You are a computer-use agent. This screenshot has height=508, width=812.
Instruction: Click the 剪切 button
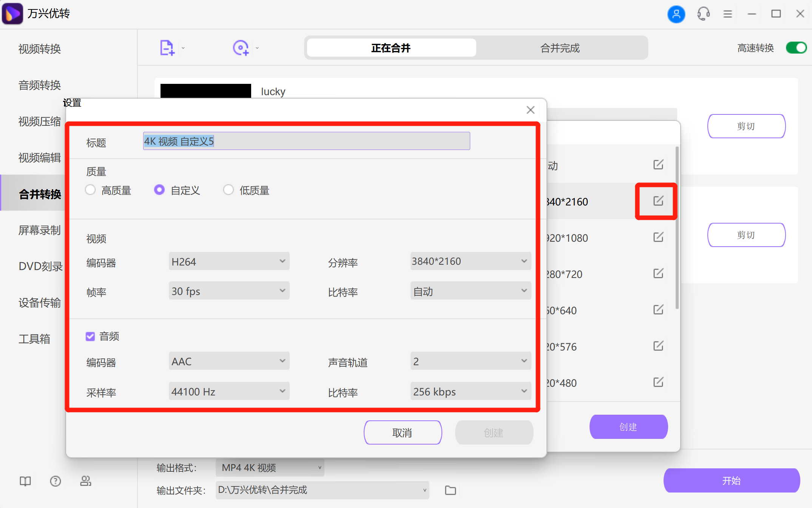click(746, 126)
